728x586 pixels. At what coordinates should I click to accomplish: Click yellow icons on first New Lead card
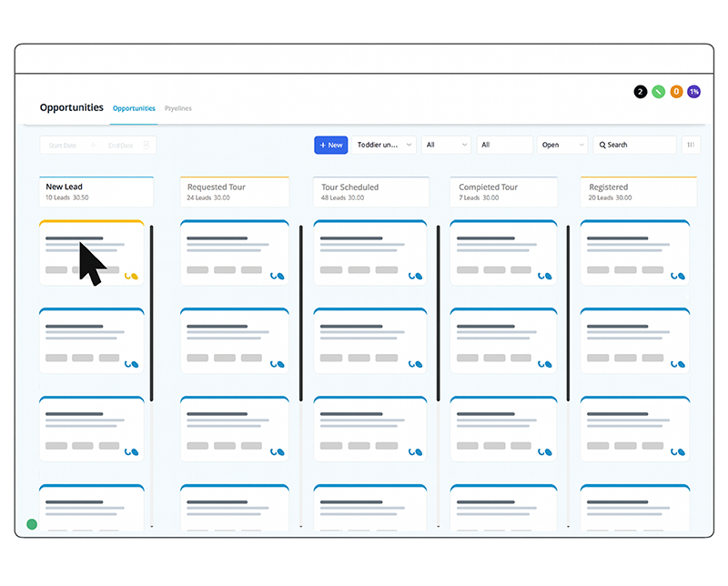131,277
